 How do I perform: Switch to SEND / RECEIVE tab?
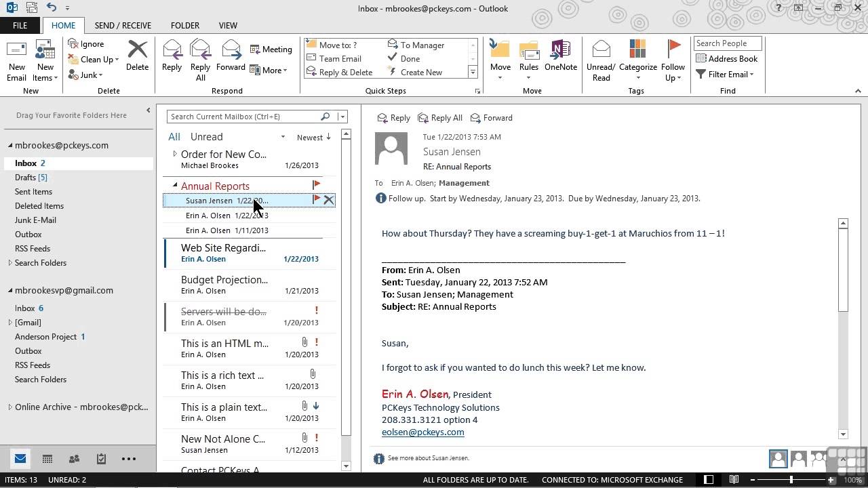123,26
